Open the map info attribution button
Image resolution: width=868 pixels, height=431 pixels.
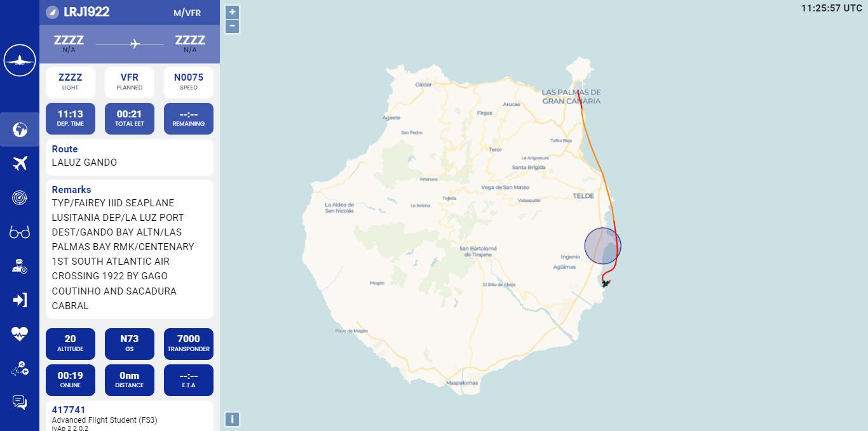(233, 419)
